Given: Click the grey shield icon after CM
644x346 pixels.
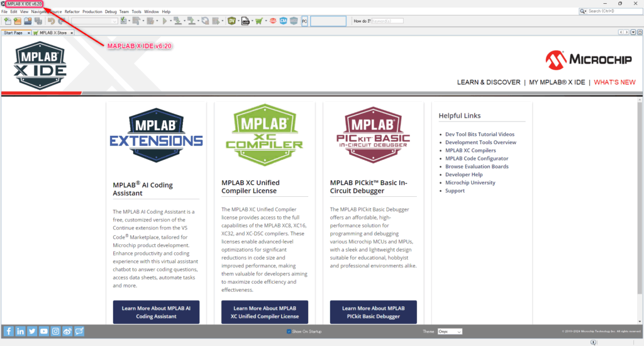Looking at the screenshot, I should click(294, 21).
